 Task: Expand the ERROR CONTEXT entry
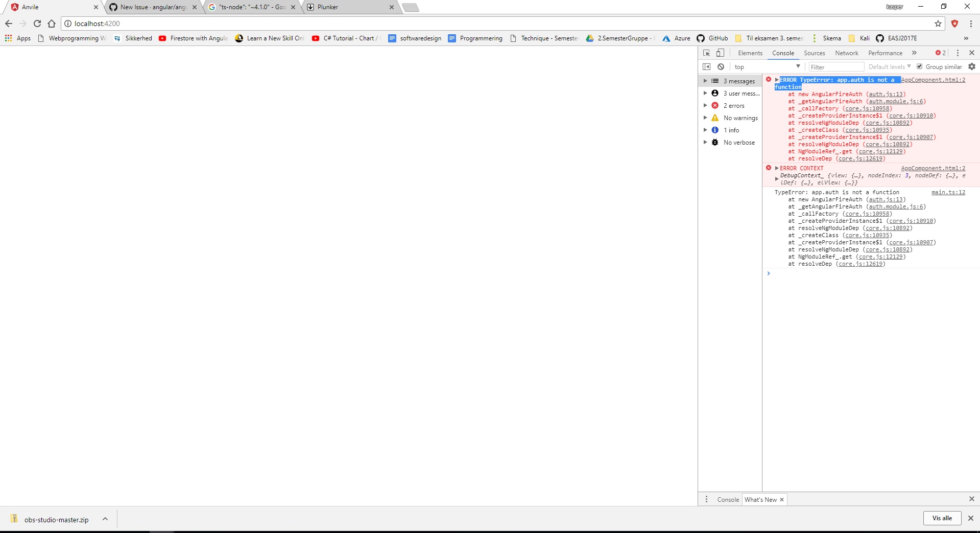pyautogui.click(x=777, y=168)
